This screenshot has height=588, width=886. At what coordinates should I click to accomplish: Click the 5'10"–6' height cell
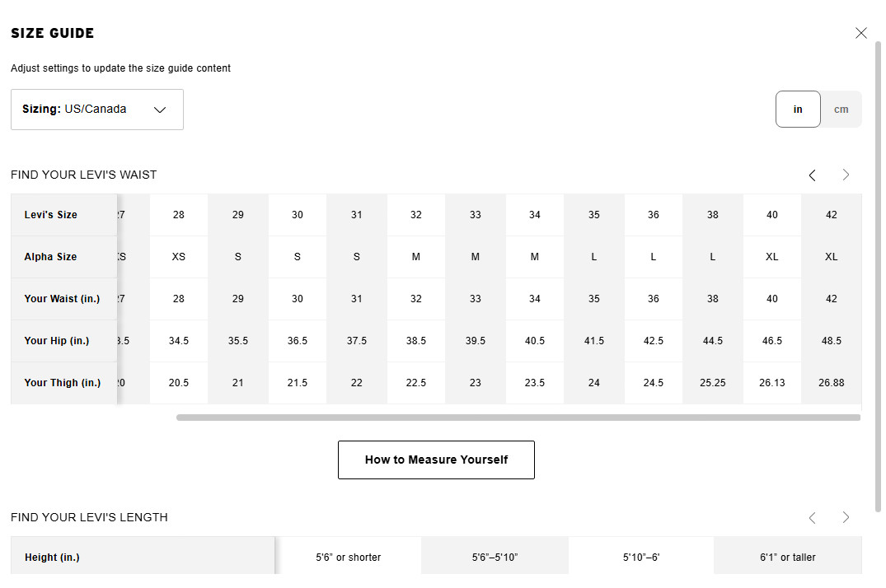[640, 557]
